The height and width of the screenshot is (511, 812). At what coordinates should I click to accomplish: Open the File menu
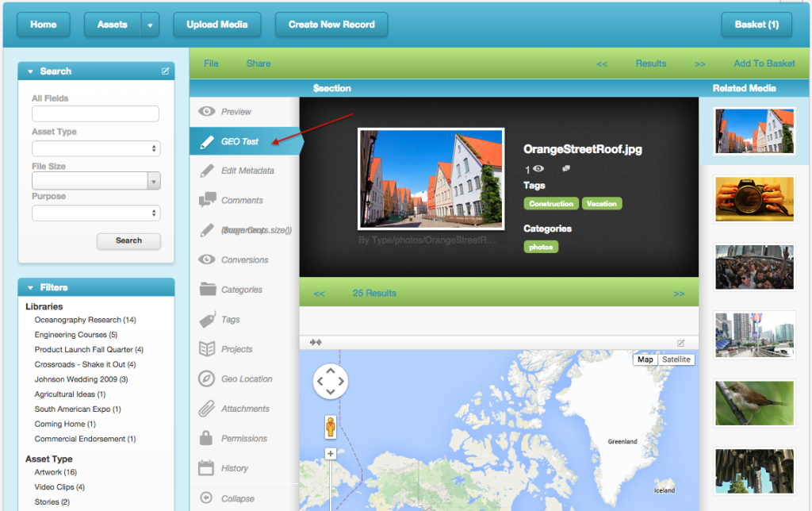click(211, 63)
